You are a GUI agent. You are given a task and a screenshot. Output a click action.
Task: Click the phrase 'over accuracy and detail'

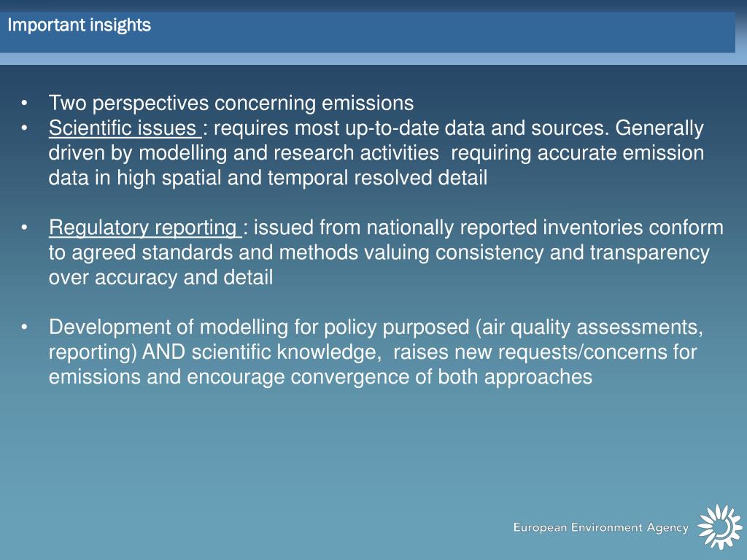pyautogui.click(x=160, y=277)
